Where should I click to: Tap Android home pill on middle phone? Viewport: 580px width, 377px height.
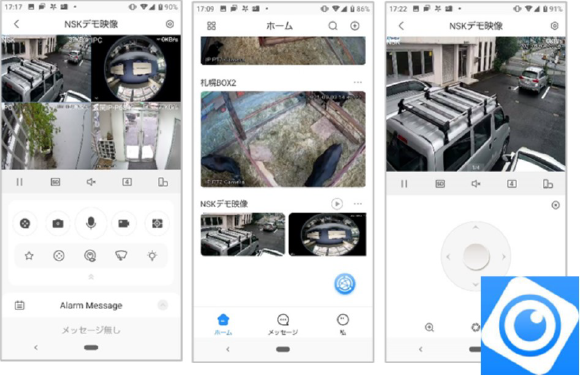pos(283,349)
